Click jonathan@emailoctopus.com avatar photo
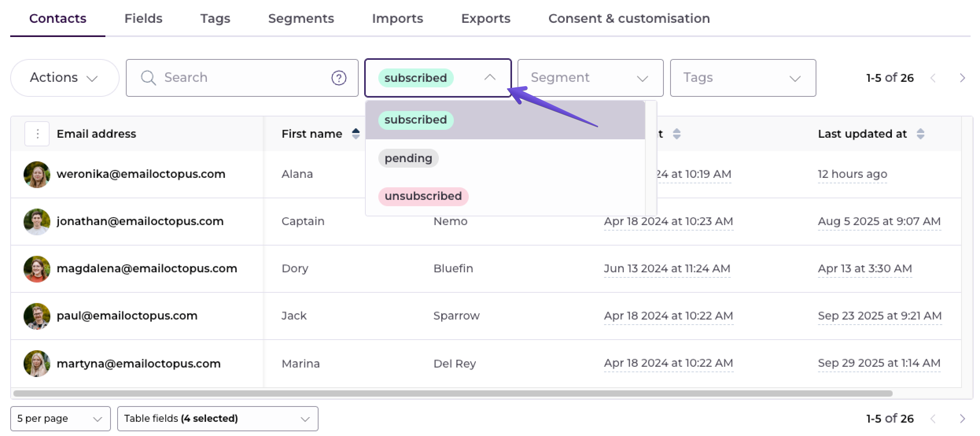 [x=37, y=222]
